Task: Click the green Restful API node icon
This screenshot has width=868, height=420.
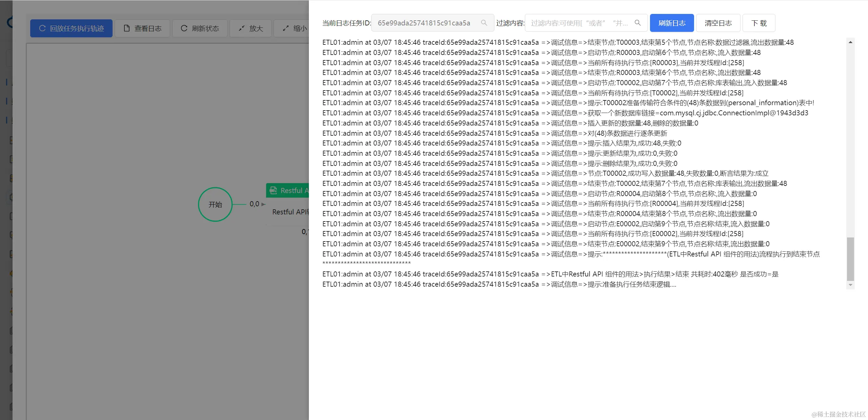Action: tap(273, 191)
